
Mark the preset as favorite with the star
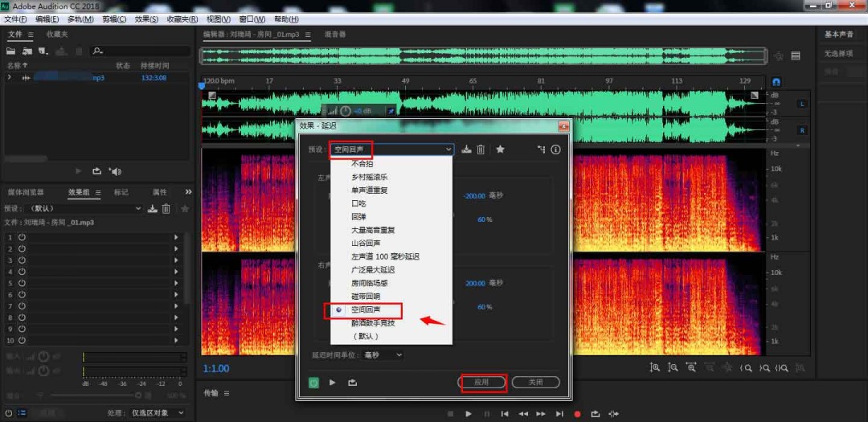pos(500,150)
